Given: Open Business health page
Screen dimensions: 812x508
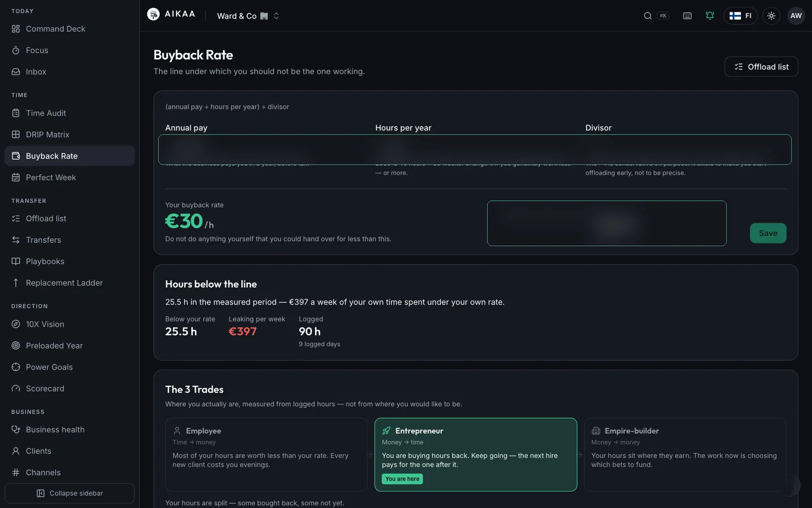Looking at the screenshot, I should tap(70, 430).
